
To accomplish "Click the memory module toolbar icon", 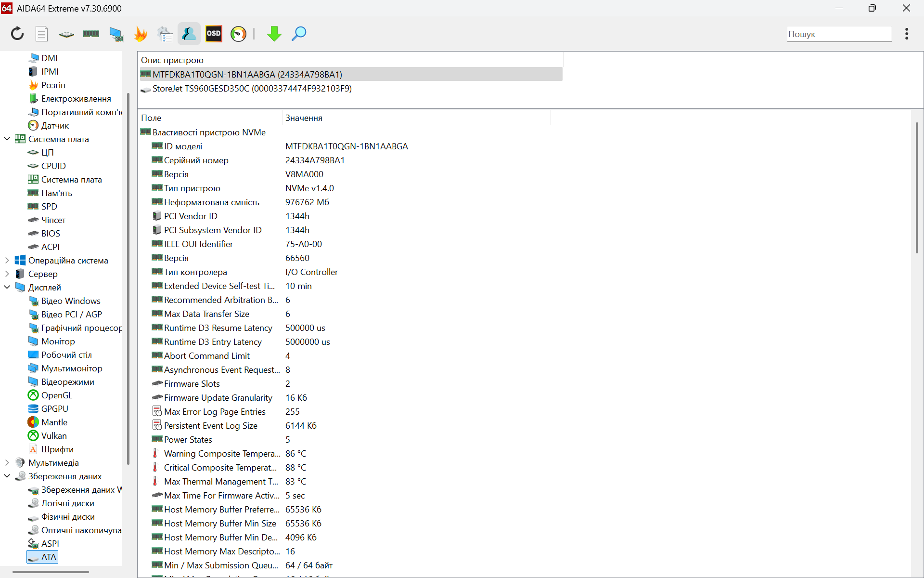I will pyautogui.click(x=91, y=34).
